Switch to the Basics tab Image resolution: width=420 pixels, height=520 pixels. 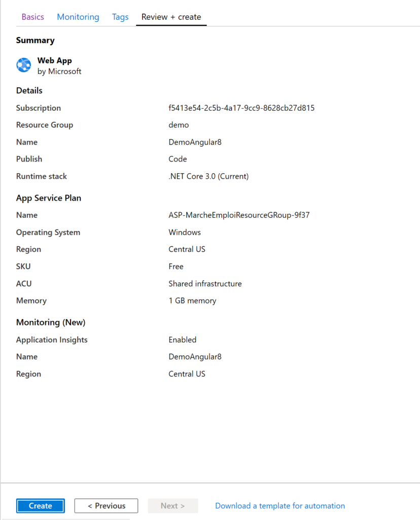(33, 17)
